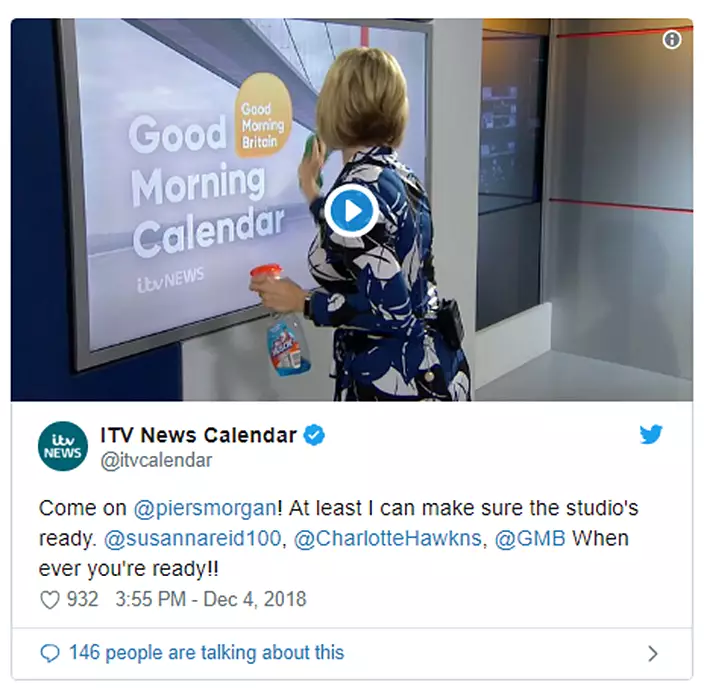Open the video info icon
This screenshot has height=691, width=704.
pos(671,40)
